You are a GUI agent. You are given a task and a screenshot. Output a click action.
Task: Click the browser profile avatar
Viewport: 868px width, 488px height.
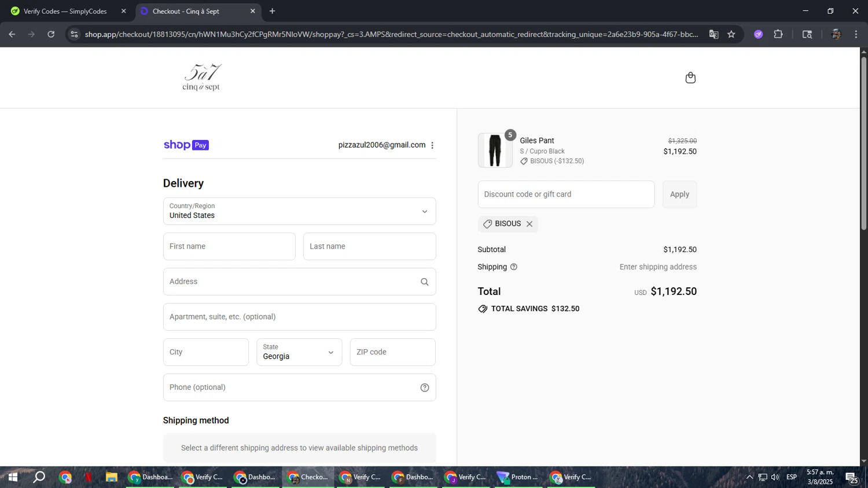pos(836,34)
